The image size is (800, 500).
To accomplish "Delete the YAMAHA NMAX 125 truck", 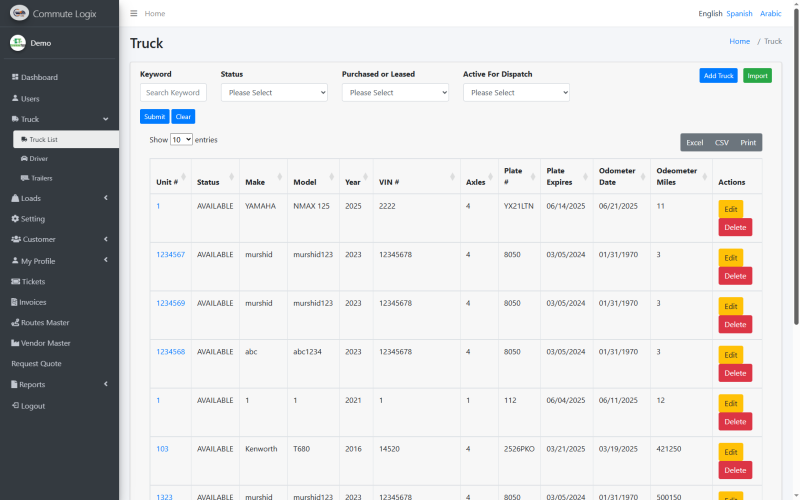I will point(735,228).
